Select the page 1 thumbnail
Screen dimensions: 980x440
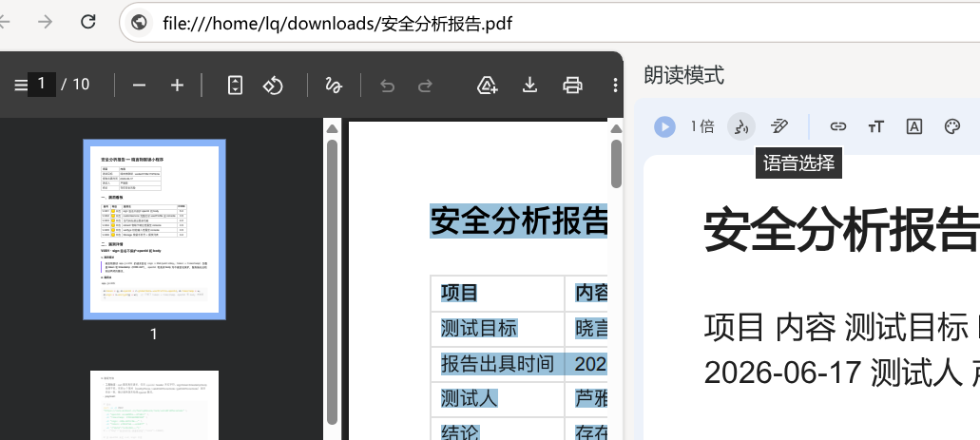click(154, 229)
